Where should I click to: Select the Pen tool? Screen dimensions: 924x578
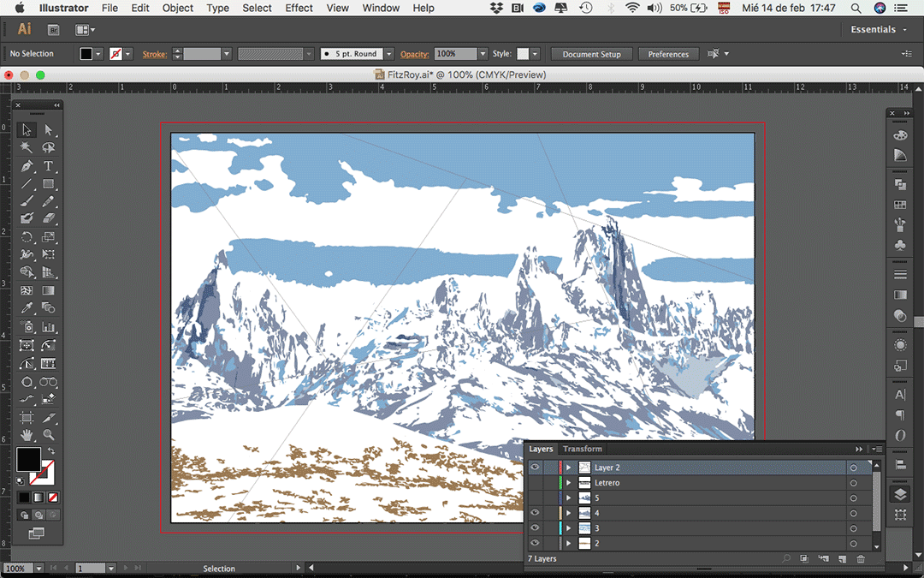point(27,166)
